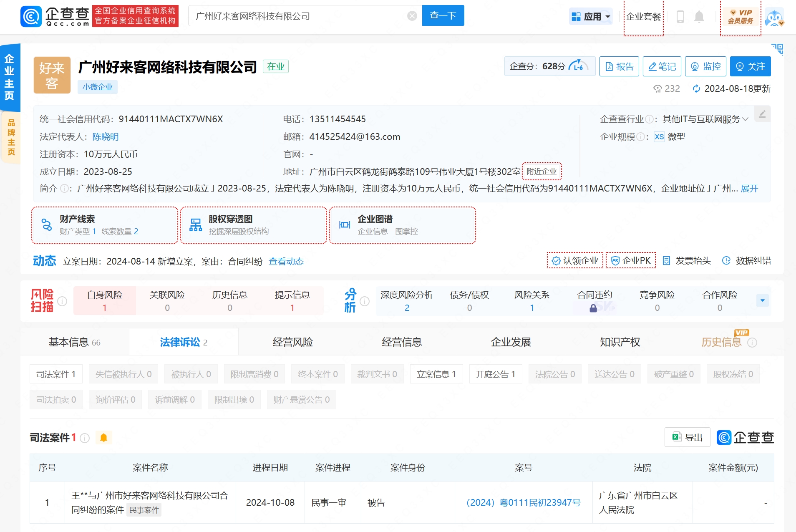Open the 知识产权 tab

(x=620, y=343)
